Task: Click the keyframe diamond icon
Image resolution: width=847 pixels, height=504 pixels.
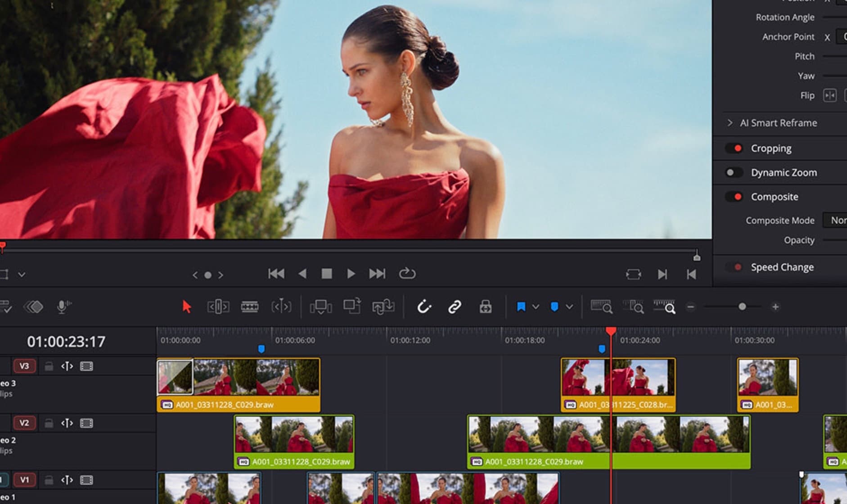Action: pyautogui.click(x=33, y=307)
